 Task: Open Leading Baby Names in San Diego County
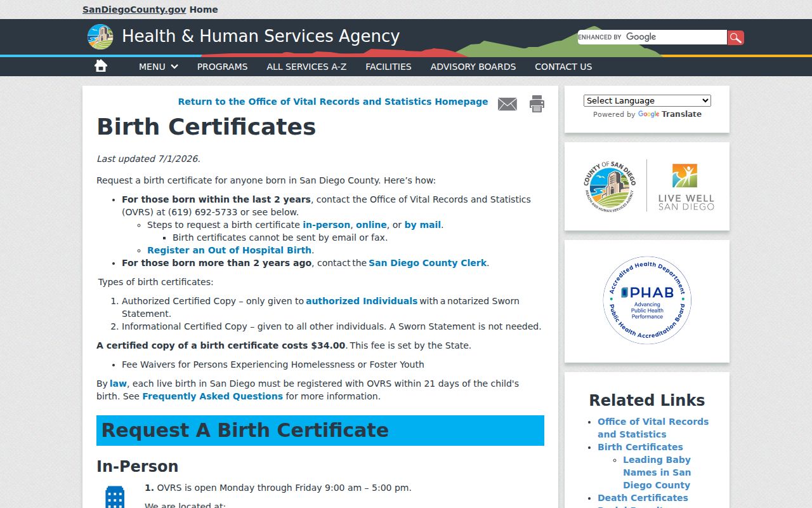tap(657, 472)
